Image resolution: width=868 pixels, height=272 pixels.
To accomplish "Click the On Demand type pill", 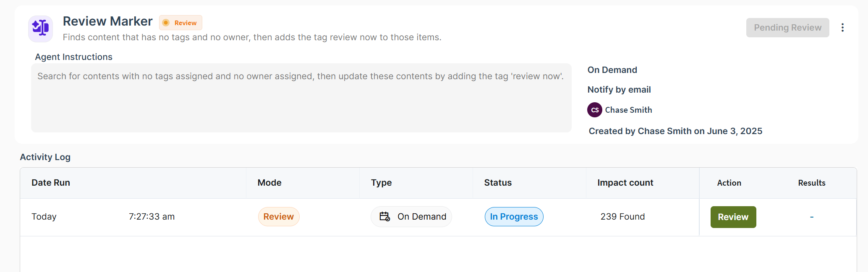I will point(411,217).
